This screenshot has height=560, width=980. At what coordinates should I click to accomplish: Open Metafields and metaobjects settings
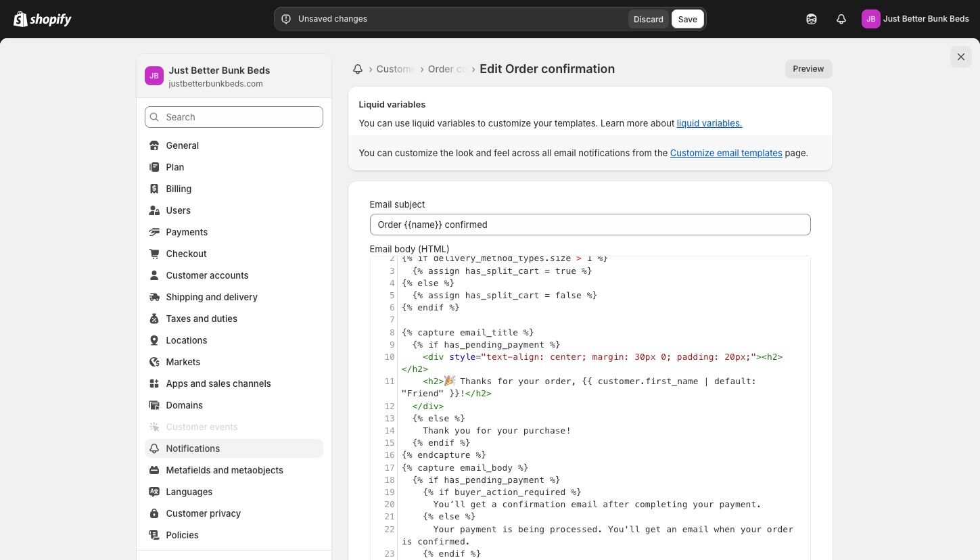225,470
